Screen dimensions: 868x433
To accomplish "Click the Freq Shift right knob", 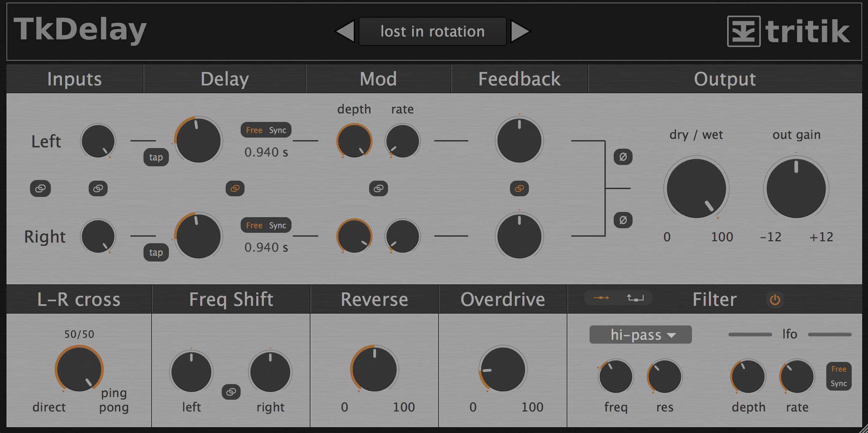I will click(x=270, y=372).
